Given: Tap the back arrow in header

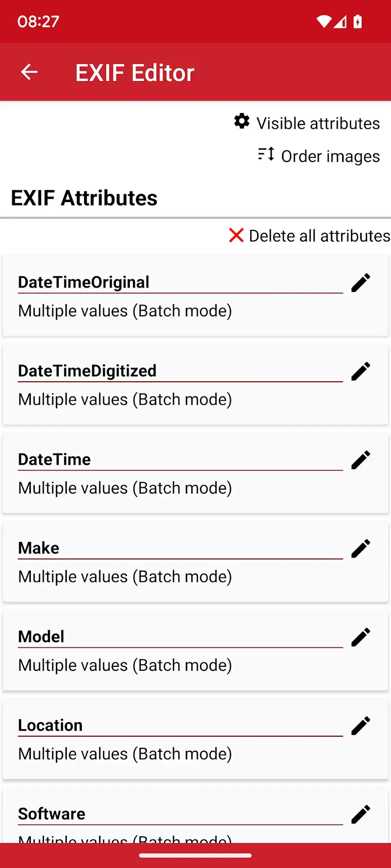Looking at the screenshot, I should click(29, 72).
